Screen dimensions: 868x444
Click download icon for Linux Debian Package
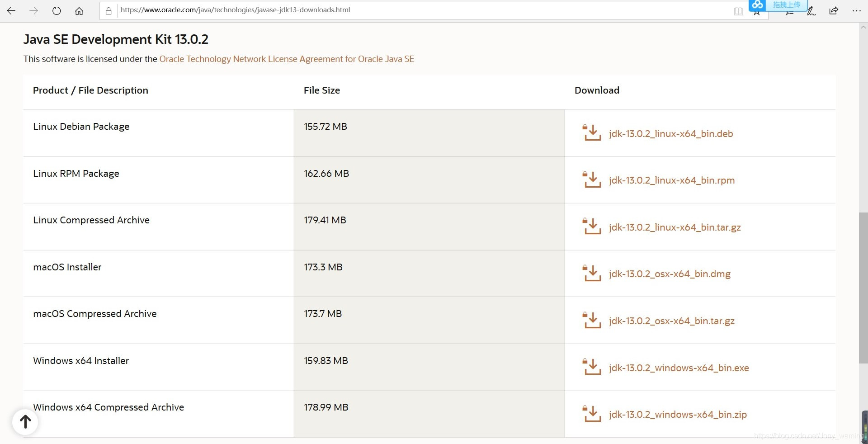coord(592,132)
